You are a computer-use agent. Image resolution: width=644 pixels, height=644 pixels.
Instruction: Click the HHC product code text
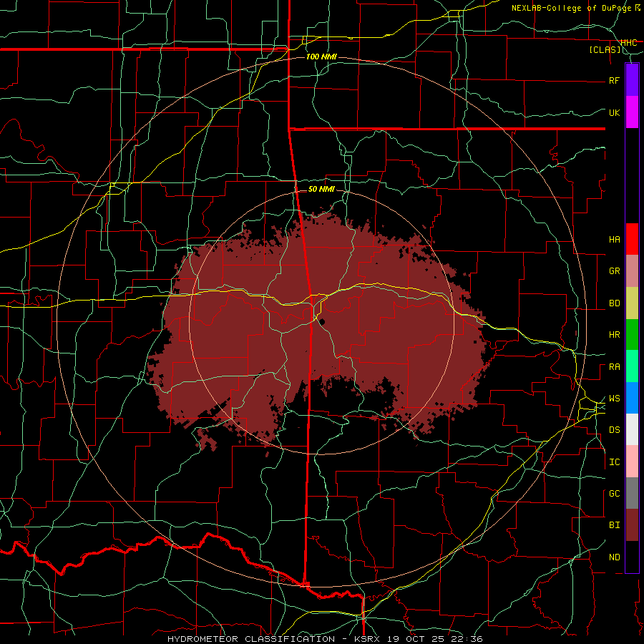[x=628, y=43]
